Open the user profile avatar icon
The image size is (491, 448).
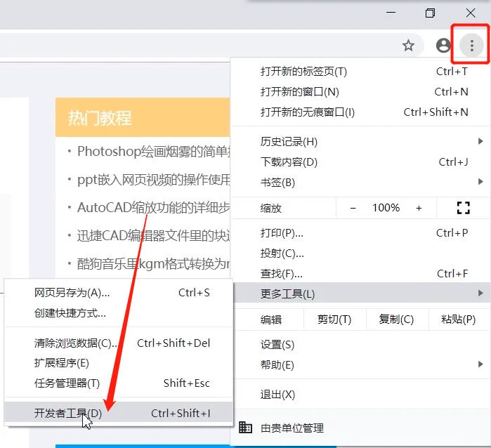click(443, 46)
